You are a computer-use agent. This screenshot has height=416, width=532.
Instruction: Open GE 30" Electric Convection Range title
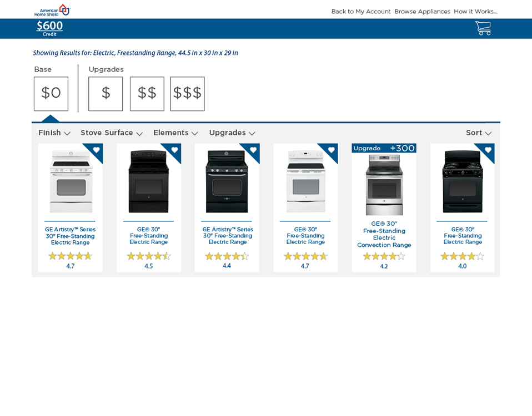point(384,234)
